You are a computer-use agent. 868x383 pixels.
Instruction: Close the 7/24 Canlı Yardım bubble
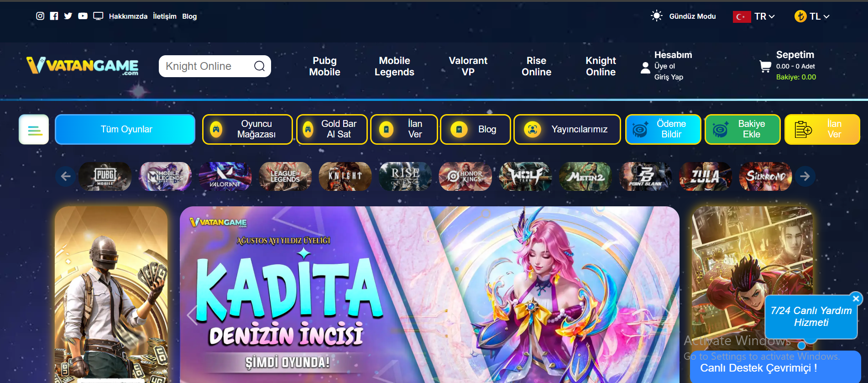pos(856,299)
